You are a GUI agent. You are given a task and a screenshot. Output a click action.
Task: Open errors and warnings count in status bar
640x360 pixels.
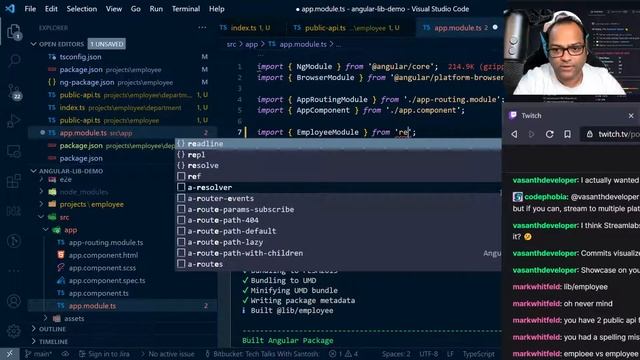click(343, 354)
